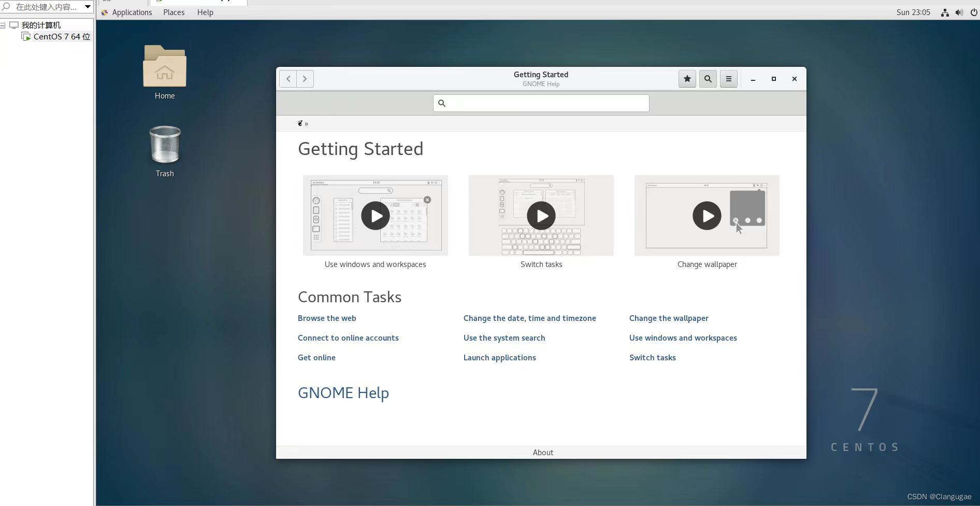
Task: Toggle the search magnifier button
Action: (x=708, y=79)
